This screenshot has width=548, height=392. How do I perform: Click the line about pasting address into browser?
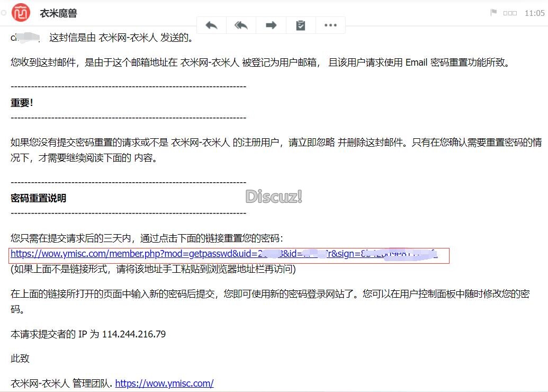pyautogui.click(x=153, y=269)
